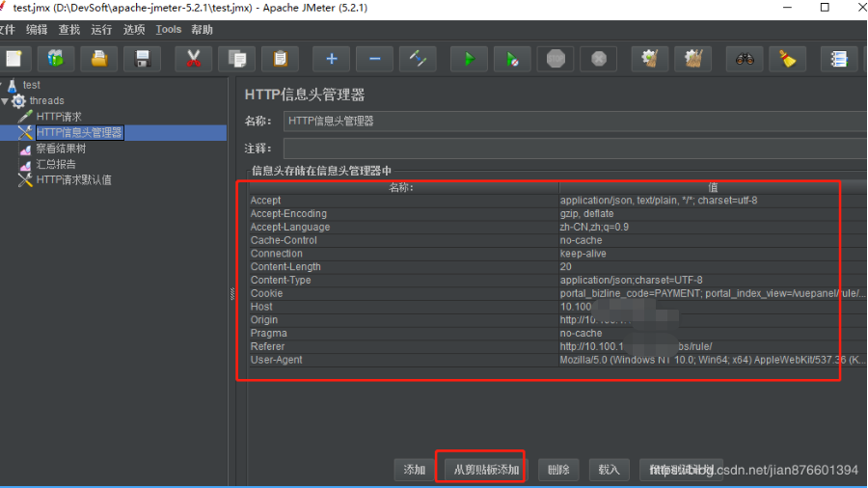The height and width of the screenshot is (488, 868).
Task: Select the Referer header name
Action: [267, 346]
